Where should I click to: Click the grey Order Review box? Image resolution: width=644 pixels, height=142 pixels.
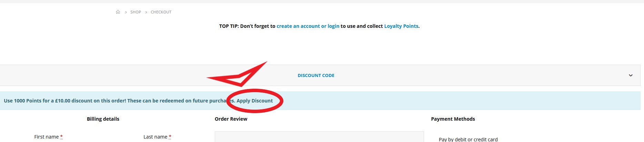(x=319, y=136)
